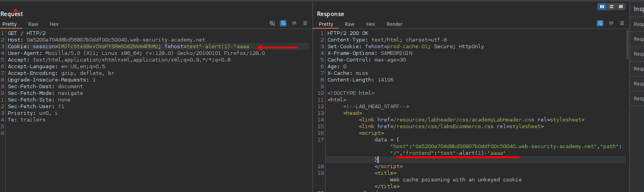Image resolution: width=644 pixels, height=192 pixels.
Task: Click the labsEcommerce.css link line
Action: point(451,127)
